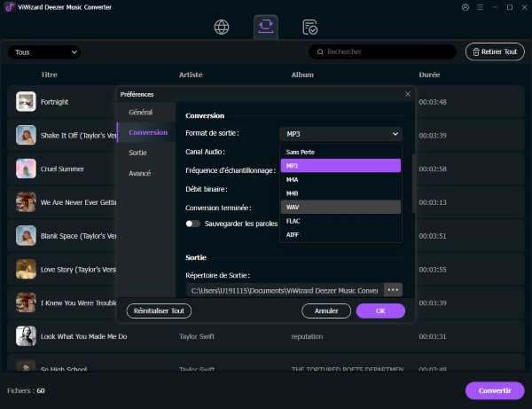The height and width of the screenshot is (409, 532).
Task: Open the hamburger menu icon
Action: (x=480, y=7)
